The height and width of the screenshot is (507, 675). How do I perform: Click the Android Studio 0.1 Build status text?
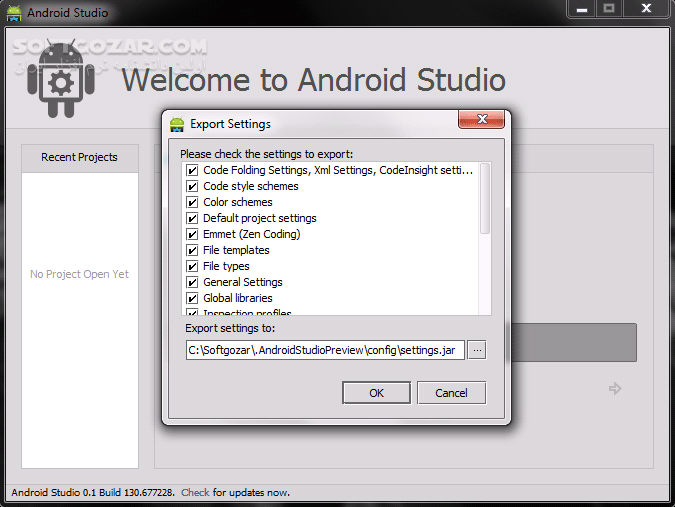(x=93, y=492)
